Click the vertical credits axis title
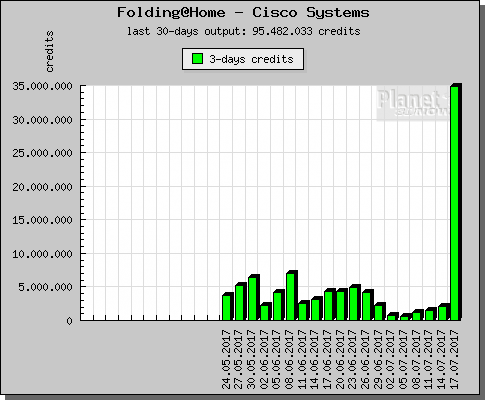Viewport: 485px width, 400px height. [x=49, y=51]
